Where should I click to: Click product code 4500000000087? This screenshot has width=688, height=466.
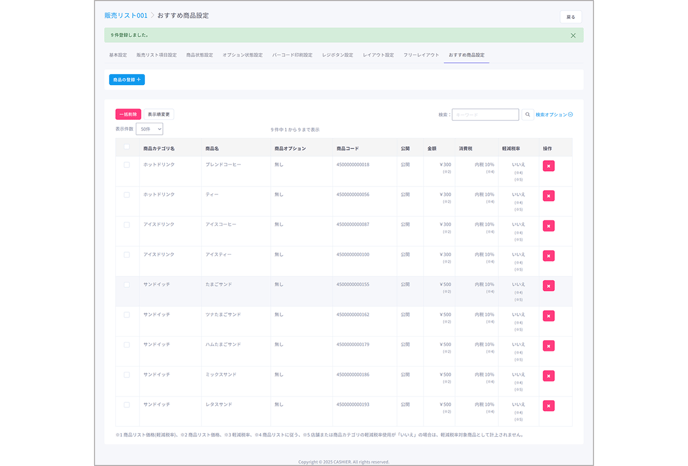click(353, 224)
